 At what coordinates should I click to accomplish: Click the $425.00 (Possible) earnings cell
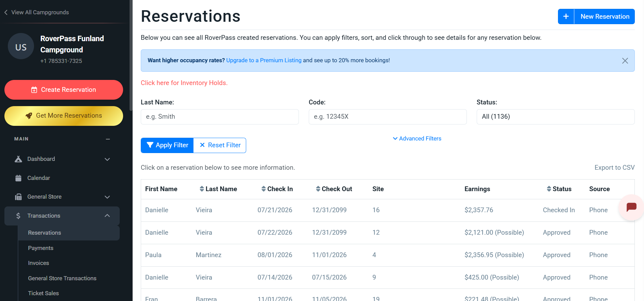click(x=492, y=277)
